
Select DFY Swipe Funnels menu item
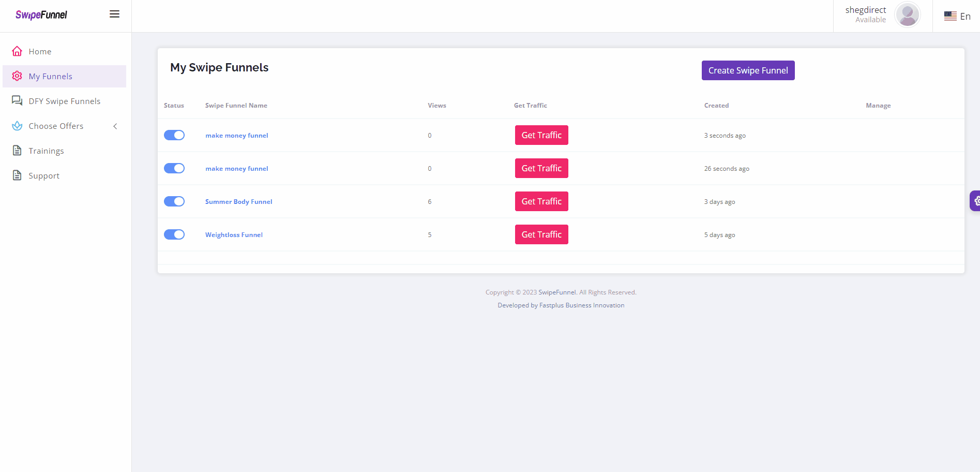point(65,101)
